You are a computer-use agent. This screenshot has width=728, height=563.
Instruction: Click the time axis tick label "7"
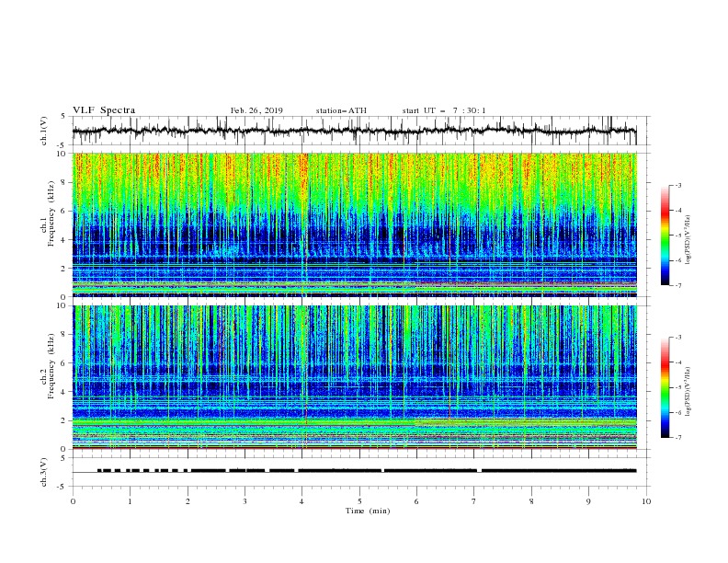tap(474, 501)
